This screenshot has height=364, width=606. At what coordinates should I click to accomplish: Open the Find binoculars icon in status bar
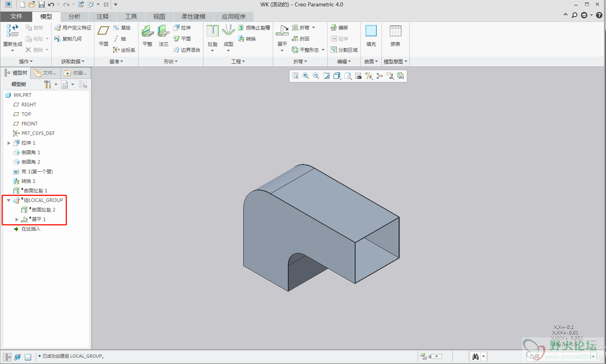(x=475, y=356)
